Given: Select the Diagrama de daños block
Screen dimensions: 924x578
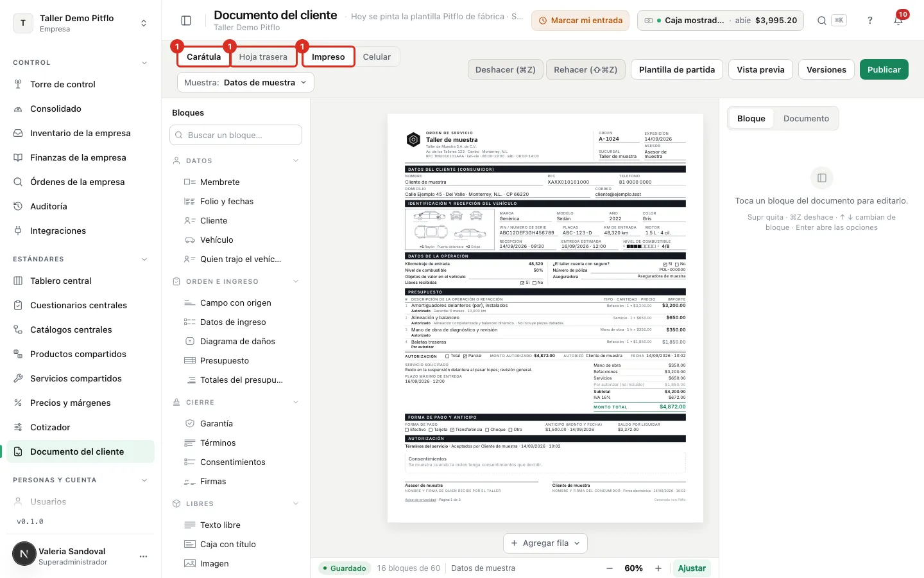Looking at the screenshot, I should [237, 341].
